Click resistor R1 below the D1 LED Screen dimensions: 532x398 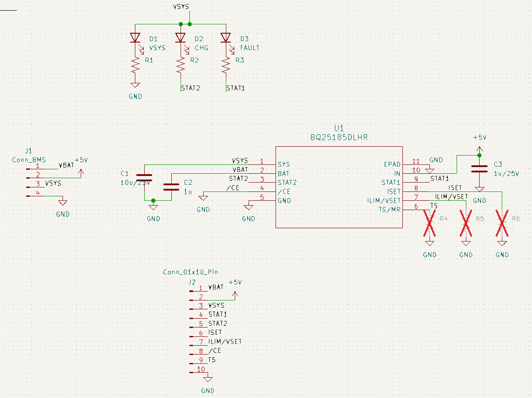coord(135,66)
